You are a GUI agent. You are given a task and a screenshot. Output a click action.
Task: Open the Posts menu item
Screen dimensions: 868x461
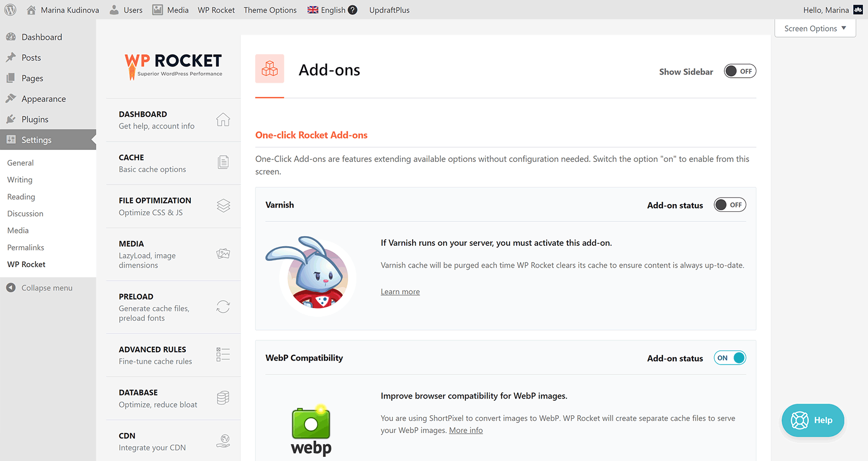[48, 57]
